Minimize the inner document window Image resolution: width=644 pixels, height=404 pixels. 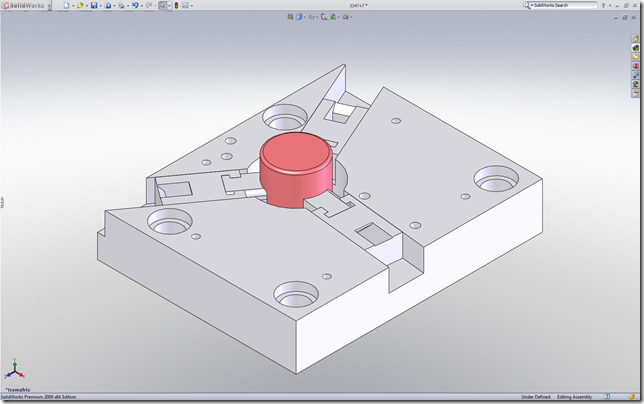[x=616, y=18]
